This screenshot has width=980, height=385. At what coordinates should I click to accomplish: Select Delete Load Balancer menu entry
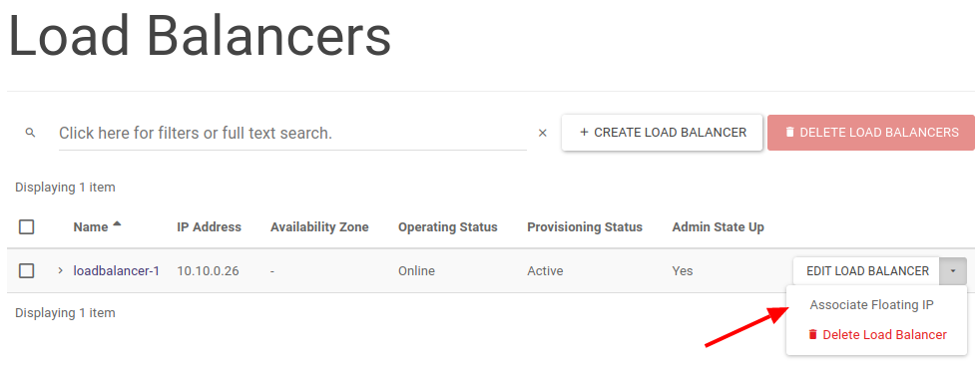pyautogui.click(x=877, y=334)
